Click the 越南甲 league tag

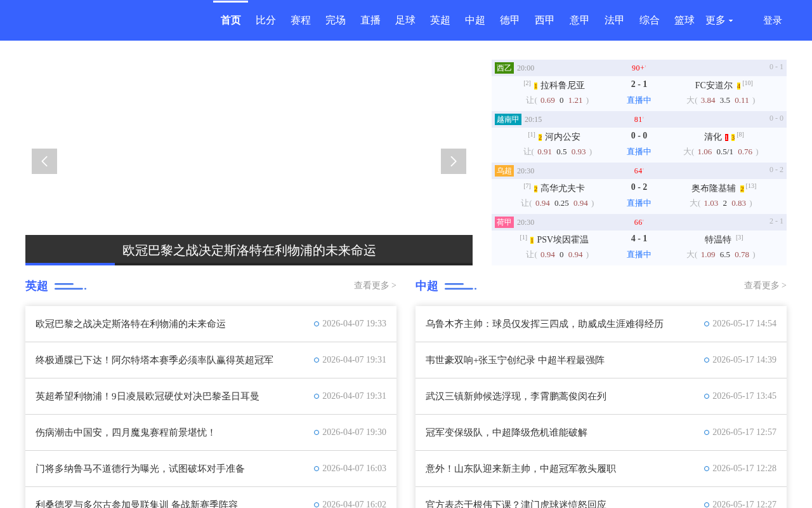tap(508, 119)
